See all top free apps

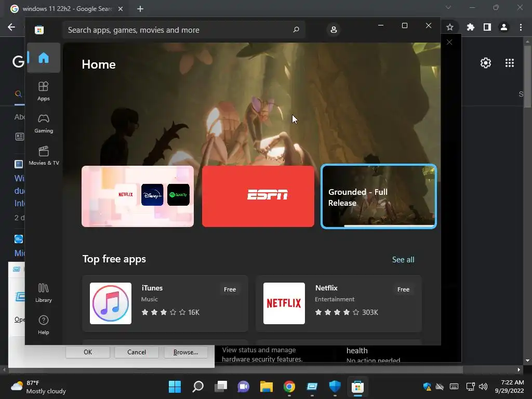[x=403, y=260]
